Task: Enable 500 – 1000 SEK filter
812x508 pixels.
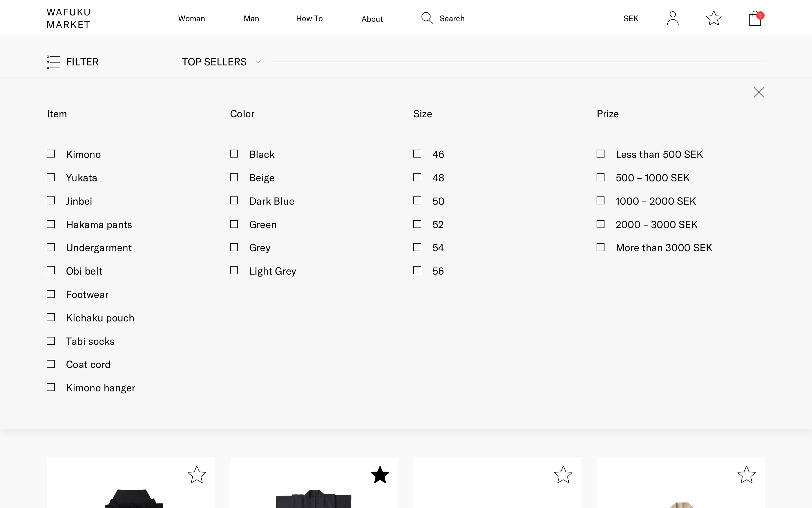Action: tap(601, 178)
